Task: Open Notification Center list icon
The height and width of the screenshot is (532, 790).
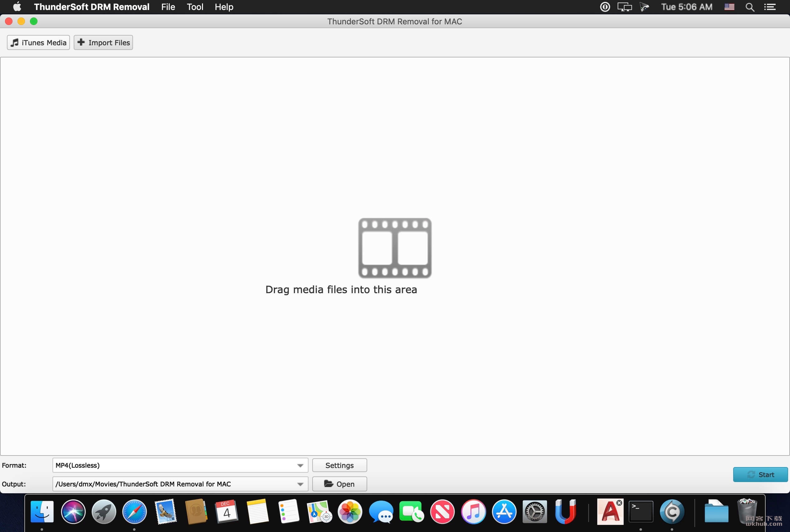Action: tap(770, 7)
